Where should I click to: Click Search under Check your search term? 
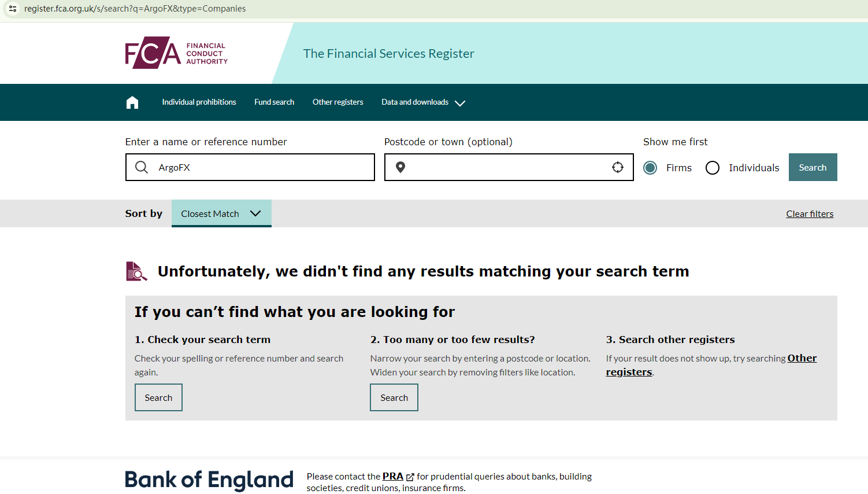click(x=158, y=397)
